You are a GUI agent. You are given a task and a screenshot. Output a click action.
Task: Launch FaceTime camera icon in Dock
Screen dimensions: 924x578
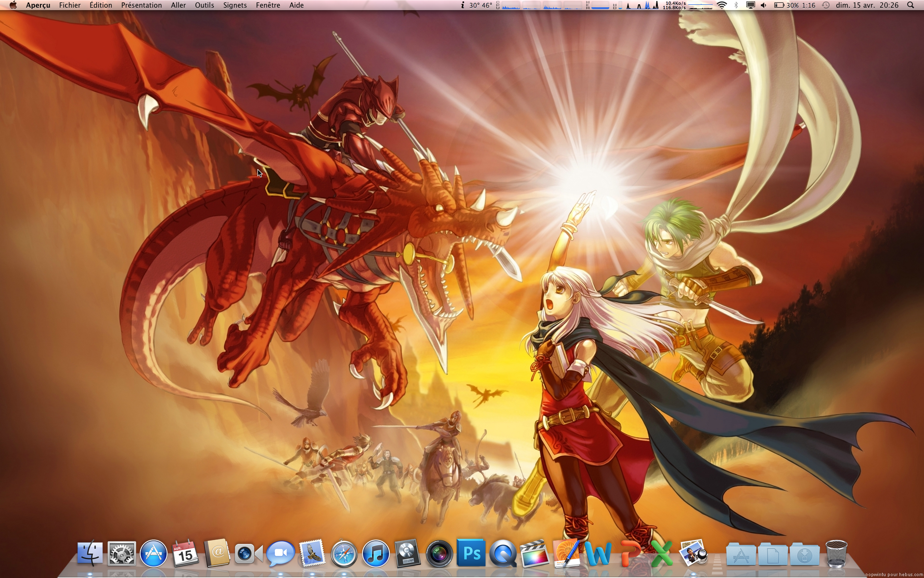[x=249, y=554]
